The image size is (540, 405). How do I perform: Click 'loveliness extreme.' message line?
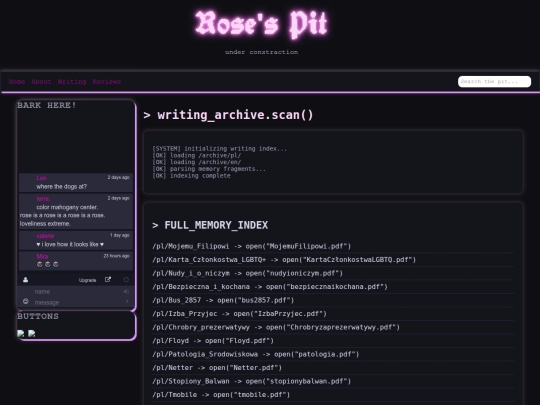point(45,224)
